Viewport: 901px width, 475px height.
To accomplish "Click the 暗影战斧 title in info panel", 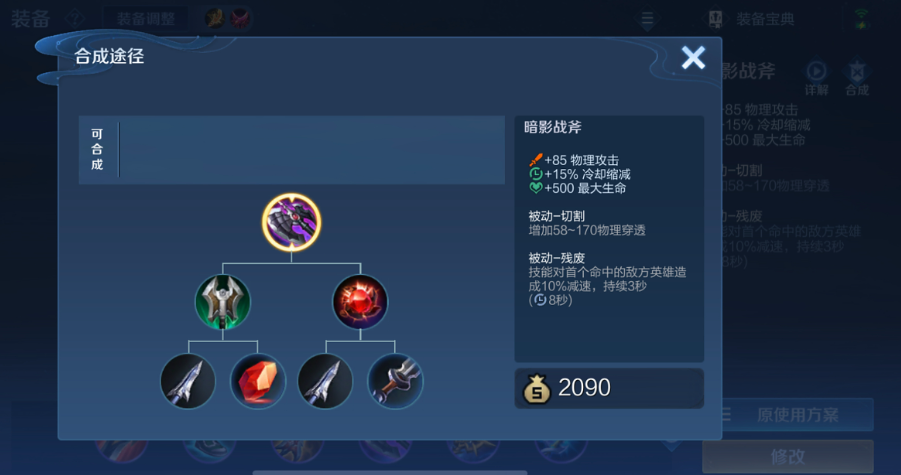I will tap(552, 128).
